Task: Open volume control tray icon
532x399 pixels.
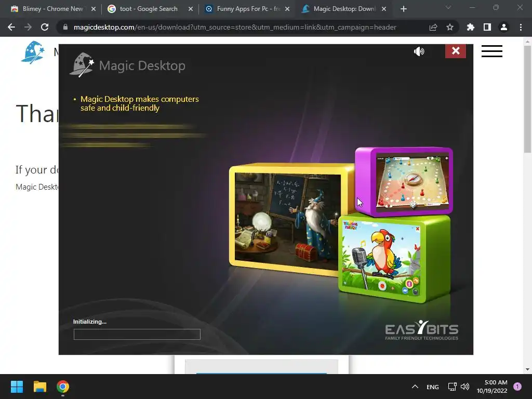Action: [465, 387]
